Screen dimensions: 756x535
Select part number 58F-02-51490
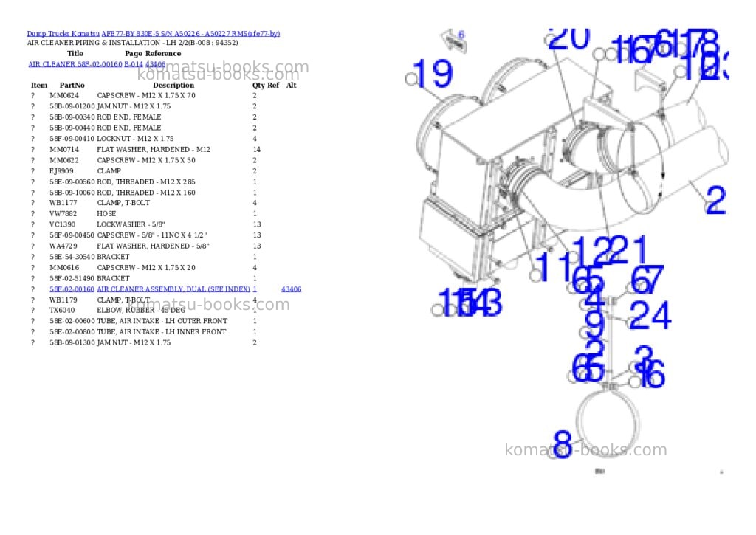coord(72,279)
